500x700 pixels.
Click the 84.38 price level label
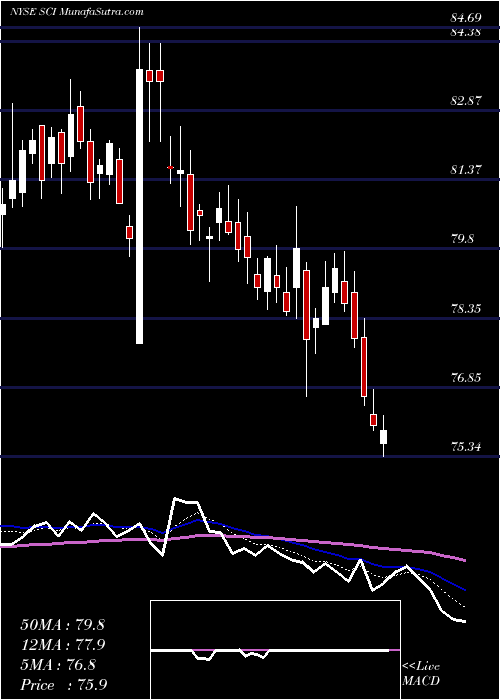[x=466, y=32]
